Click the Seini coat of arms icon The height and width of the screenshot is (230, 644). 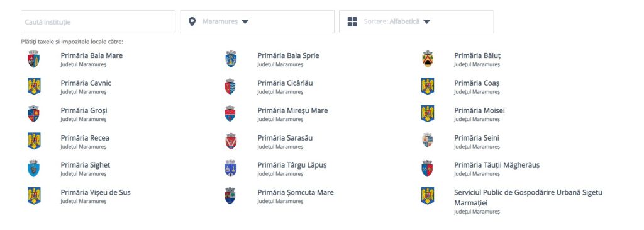[428, 141]
